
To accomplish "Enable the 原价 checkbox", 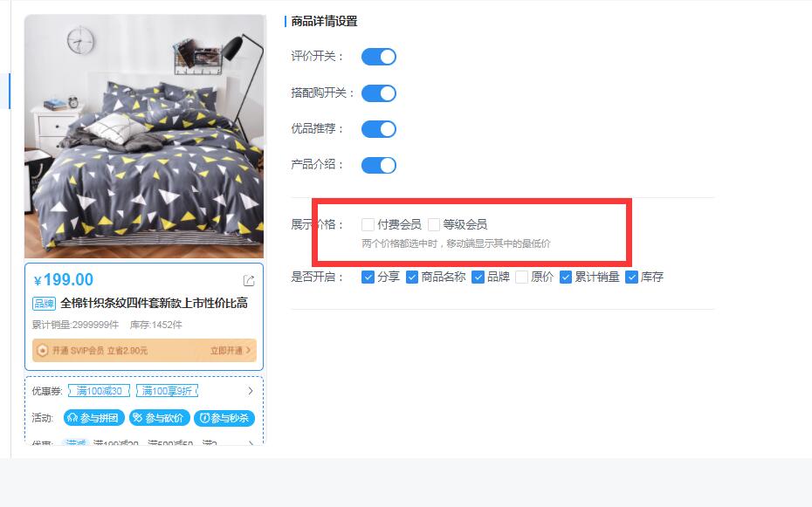I will coord(522,277).
